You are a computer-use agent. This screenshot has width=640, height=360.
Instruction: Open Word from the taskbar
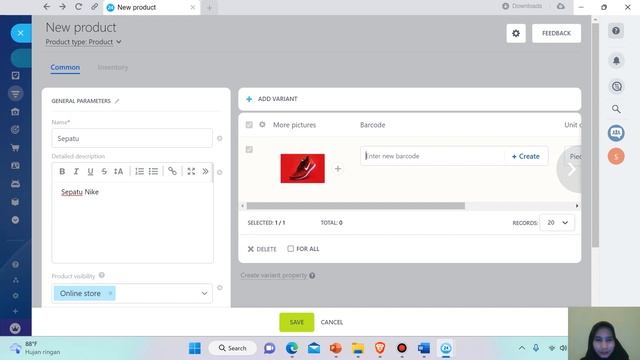pos(424,348)
